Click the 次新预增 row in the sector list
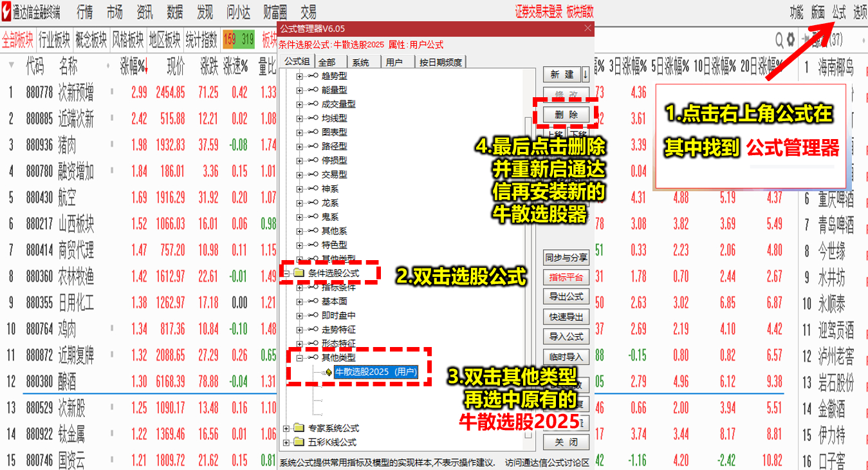The width and height of the screenshot is (868, 470). pyautogui.click(x=138, y=93)
